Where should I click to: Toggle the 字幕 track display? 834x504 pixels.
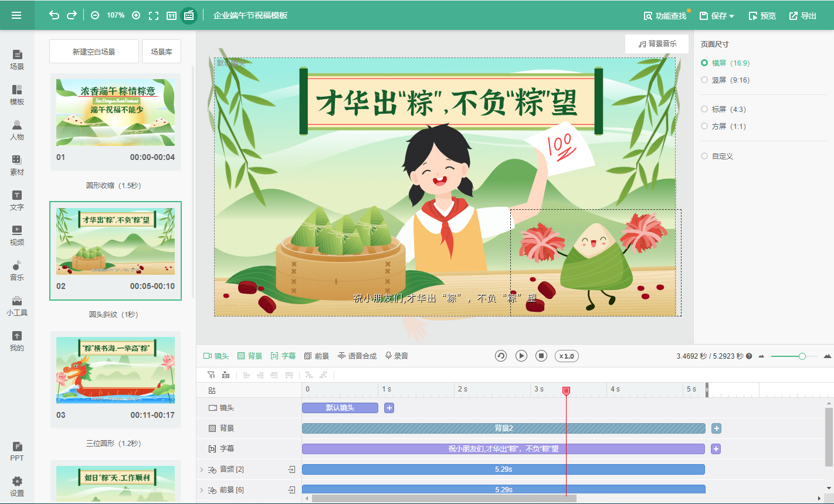283,356
